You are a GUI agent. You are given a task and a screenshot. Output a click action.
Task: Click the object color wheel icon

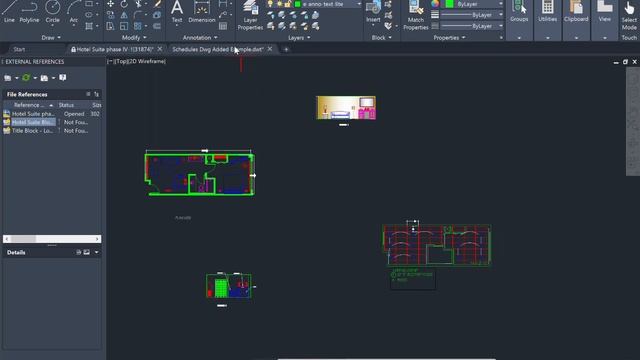(435, 4)
